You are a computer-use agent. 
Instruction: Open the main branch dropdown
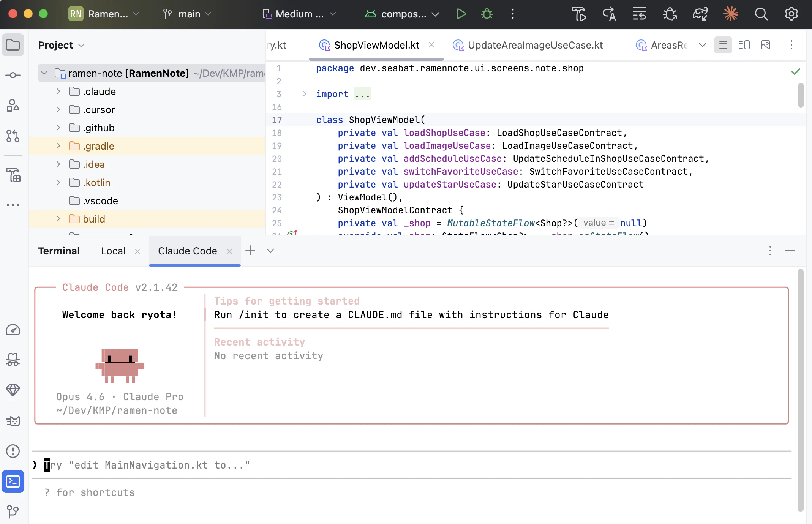pos(187,14)
